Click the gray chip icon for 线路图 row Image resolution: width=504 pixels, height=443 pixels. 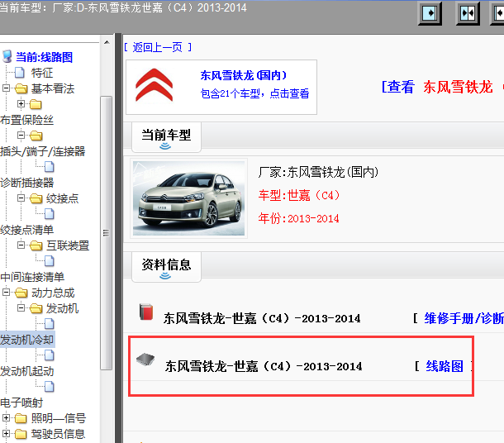pyautogui.click(x=145, y=359)
